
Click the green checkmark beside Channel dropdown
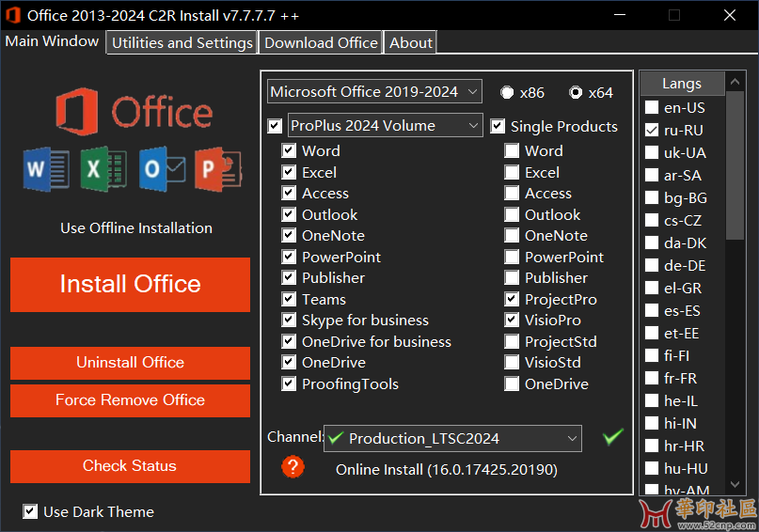(x=613, y=437)
